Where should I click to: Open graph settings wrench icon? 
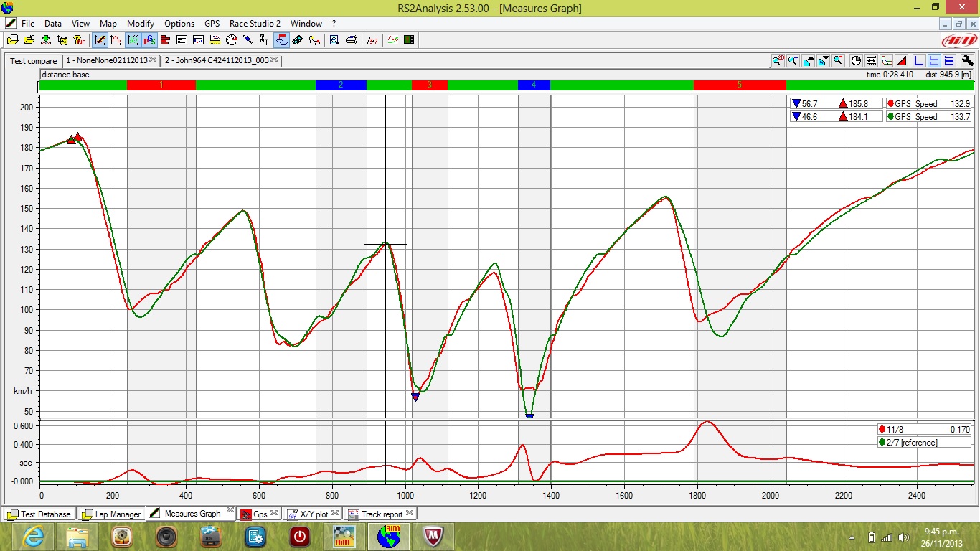(x=968, y=61)
